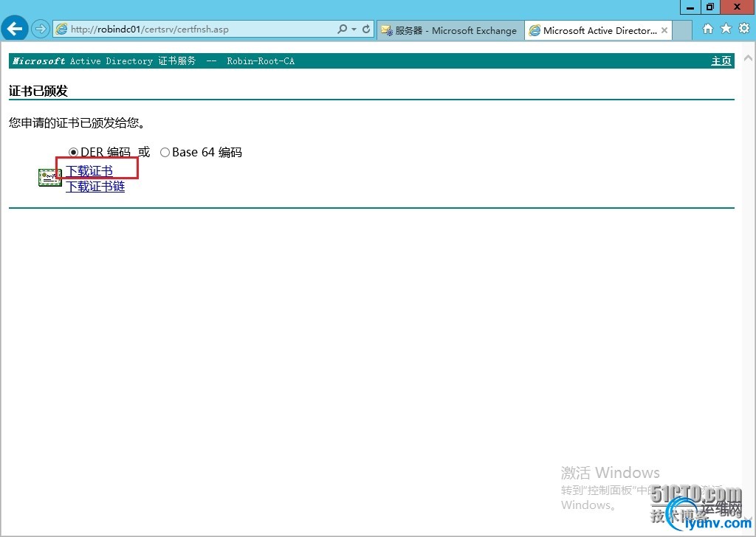Click the IE page icon in address bar
Screen dimensions: 756x537
[x=61, y=29]
